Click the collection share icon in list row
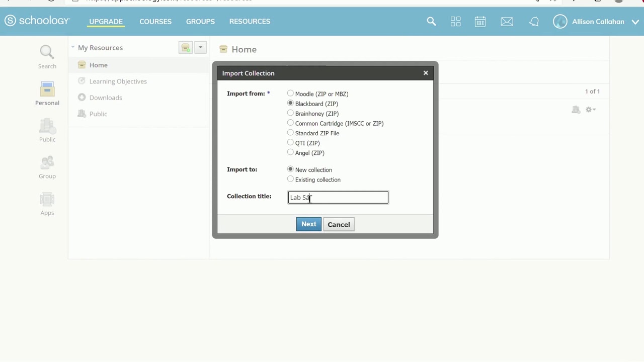This screenshot has width=644, height=362. (x=576, y=110)
